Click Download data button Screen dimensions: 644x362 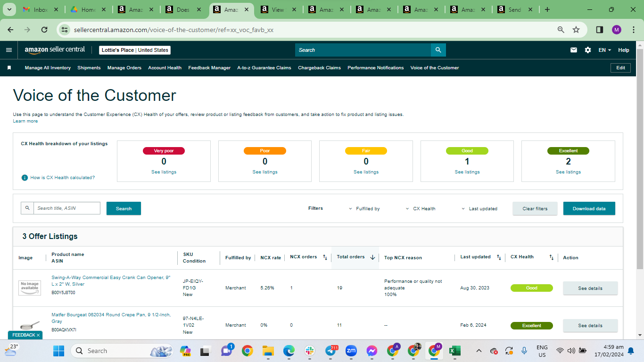click(589, 208)
